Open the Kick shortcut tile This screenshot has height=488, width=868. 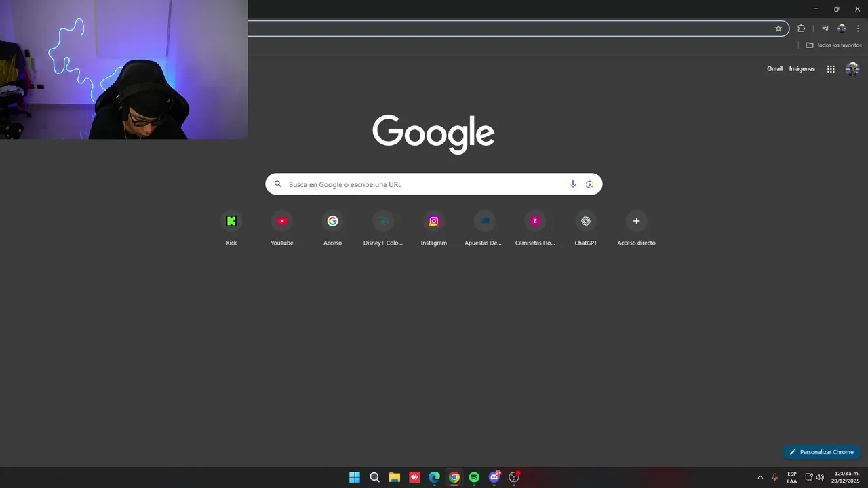click(231, 228)
